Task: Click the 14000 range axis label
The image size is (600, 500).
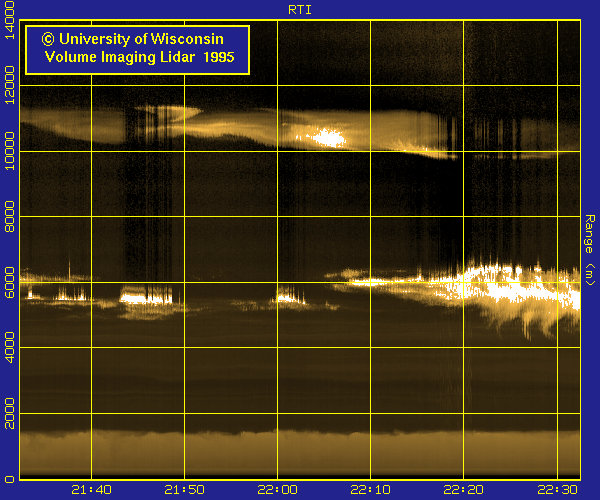Action: [9, 20]
